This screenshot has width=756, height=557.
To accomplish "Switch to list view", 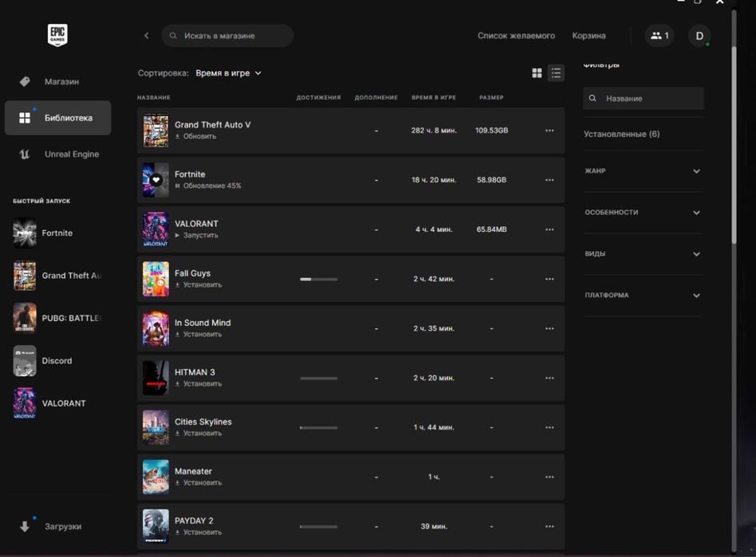I will pos(556,73).
